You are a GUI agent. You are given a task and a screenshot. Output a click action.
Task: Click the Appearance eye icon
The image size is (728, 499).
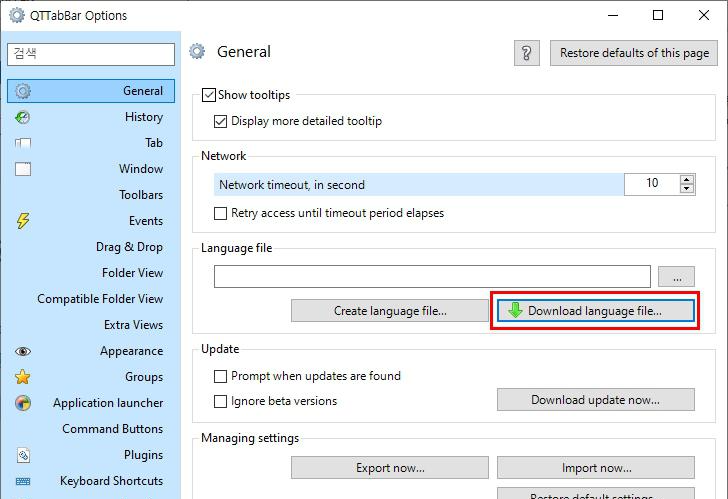(x=23, y=351)
